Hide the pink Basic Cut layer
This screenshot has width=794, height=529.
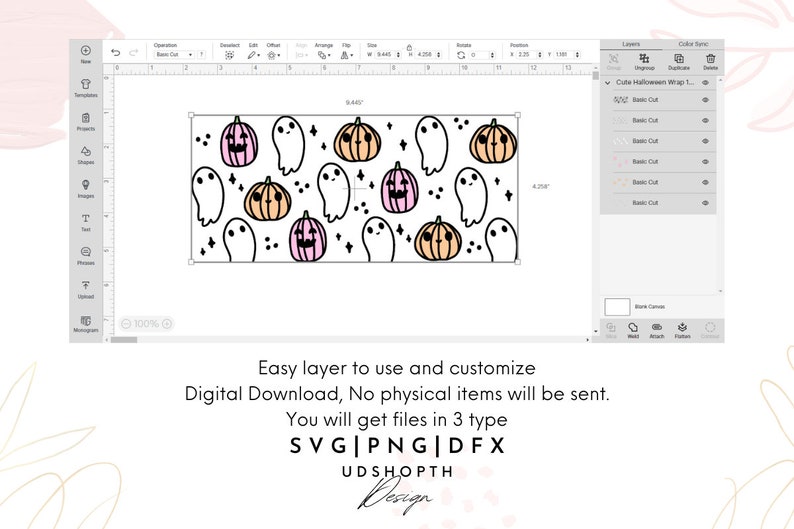click(705, 162)
